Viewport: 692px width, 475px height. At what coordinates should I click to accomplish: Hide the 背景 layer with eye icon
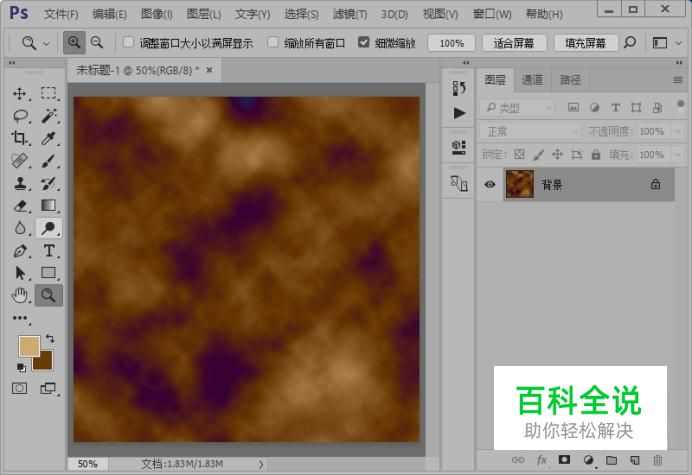coord(489,184)
